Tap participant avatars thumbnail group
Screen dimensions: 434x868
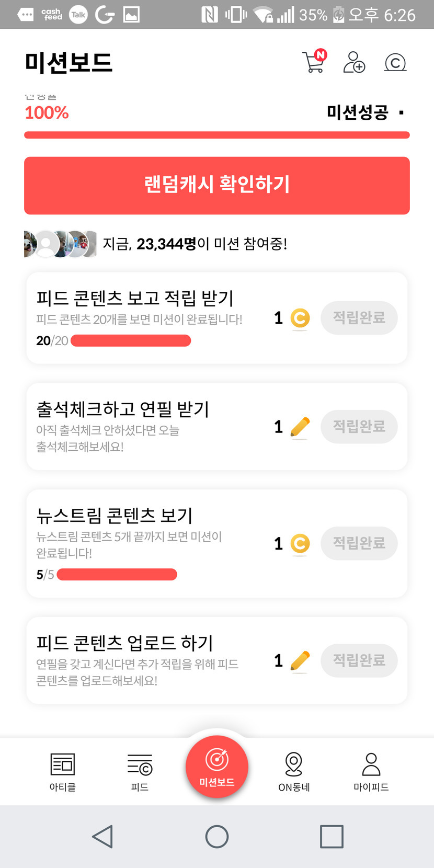point(60,244)
